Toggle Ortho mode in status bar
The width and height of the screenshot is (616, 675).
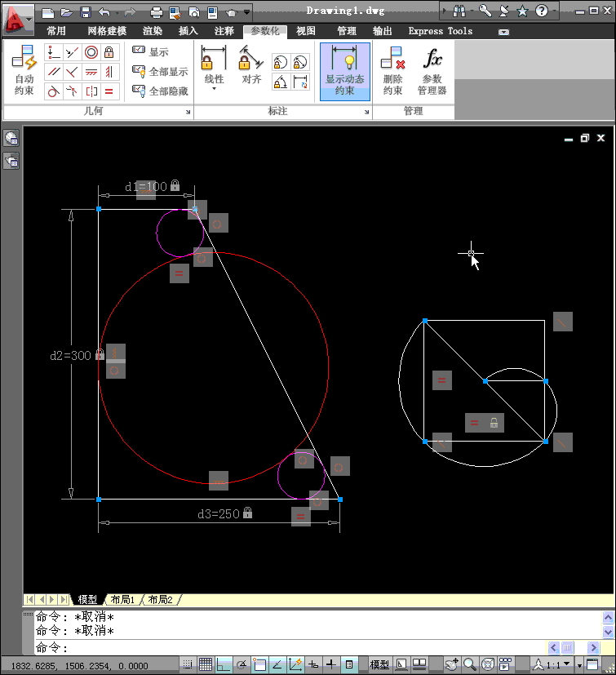point(224,664)
